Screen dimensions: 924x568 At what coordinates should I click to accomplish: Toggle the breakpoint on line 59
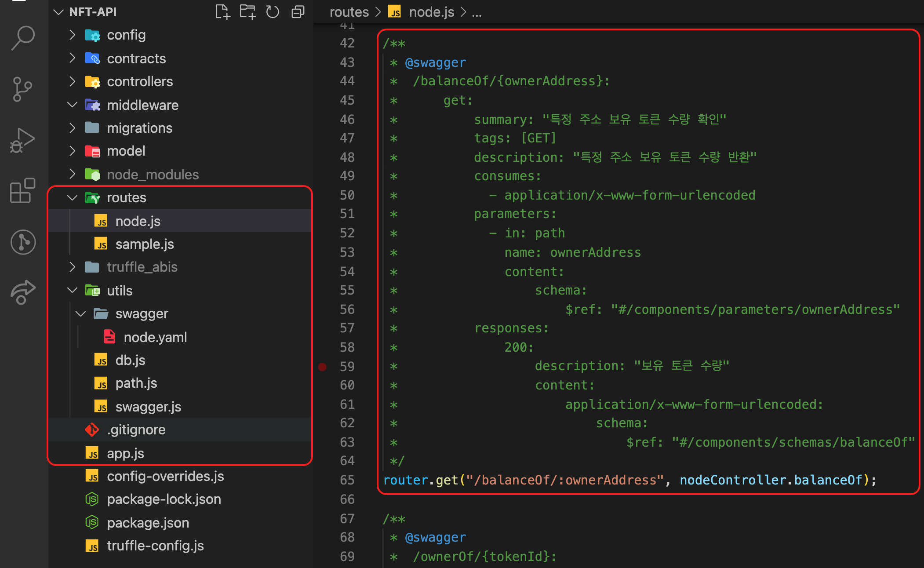point(322,367)
